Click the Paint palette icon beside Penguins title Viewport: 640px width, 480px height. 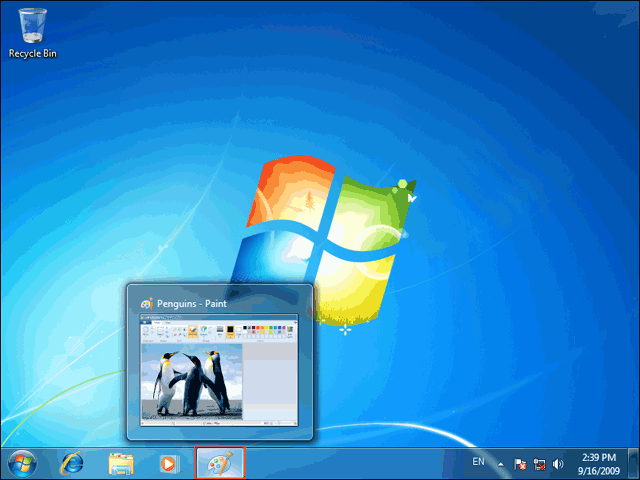tap(147, 304)
